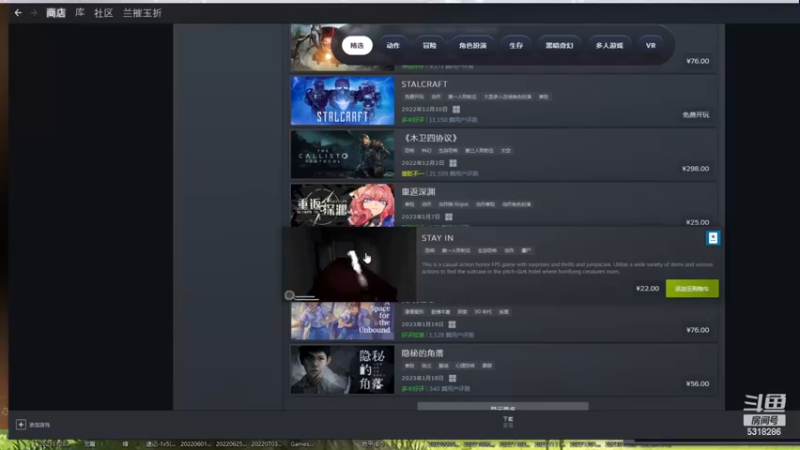Image resolution: width=800 pixels, height=450 pixels.
Task: Click the Windows icon on 2023年1月19日 row
Action: tap(452, 324)
